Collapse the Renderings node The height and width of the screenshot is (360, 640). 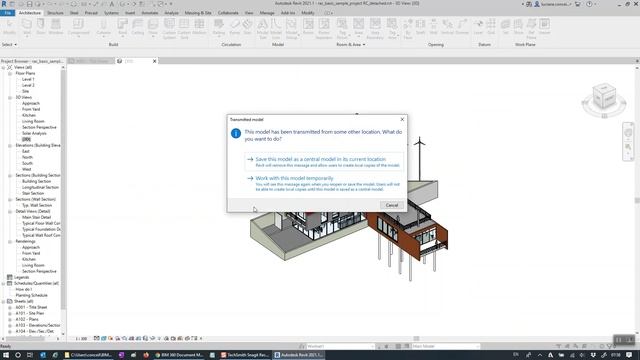10,242
